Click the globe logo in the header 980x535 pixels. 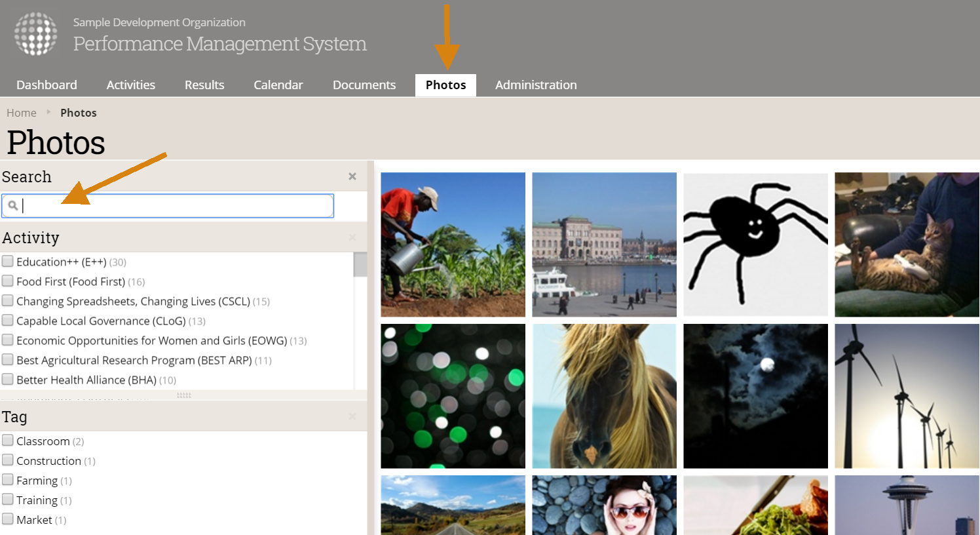[x=36, y=34]
